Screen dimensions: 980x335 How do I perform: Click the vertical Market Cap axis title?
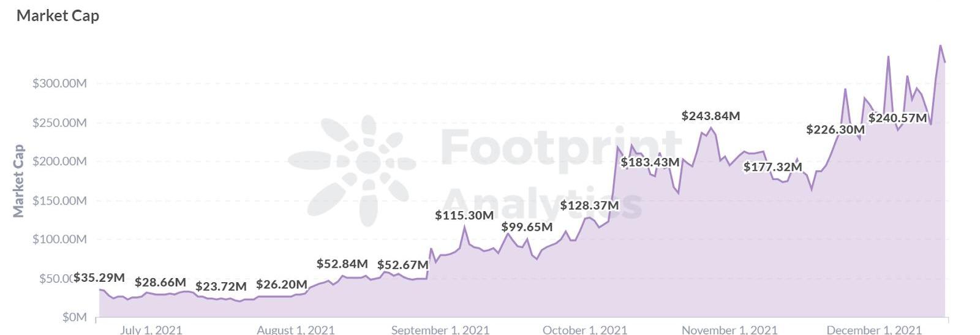[x=19, y=181]
